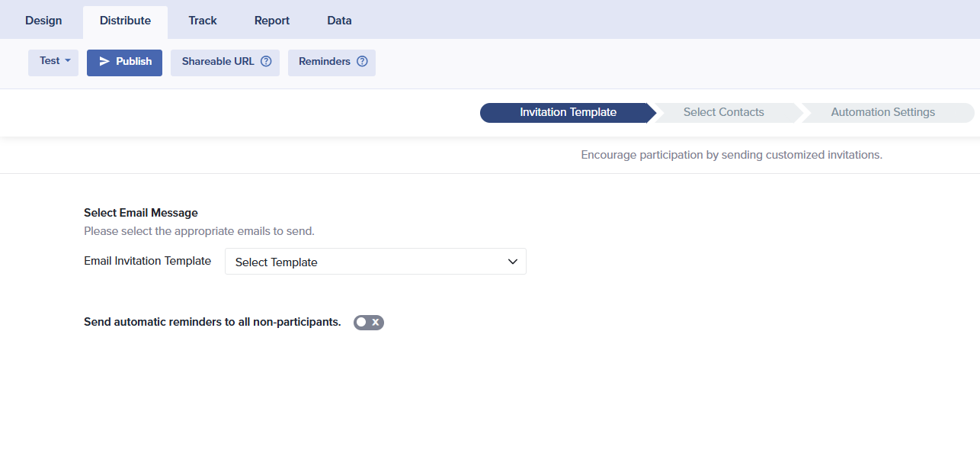
Task: Click the Distribute tab
Action: (125, 21)
